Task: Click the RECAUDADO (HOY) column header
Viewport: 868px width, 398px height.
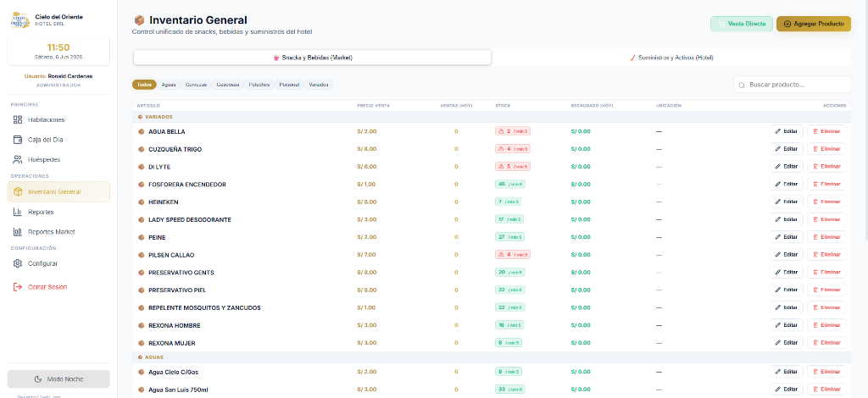Action: click(592, 106)
